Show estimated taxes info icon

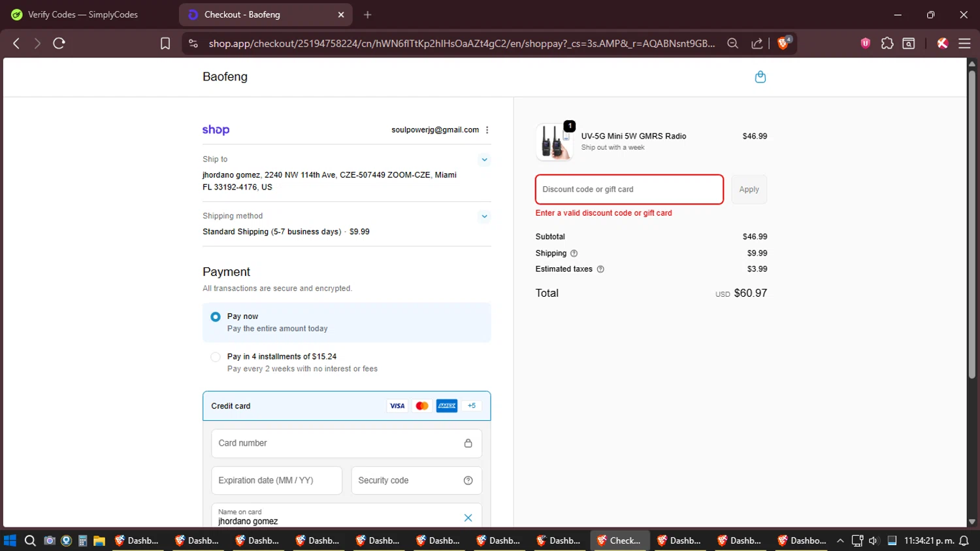(600, 269)
